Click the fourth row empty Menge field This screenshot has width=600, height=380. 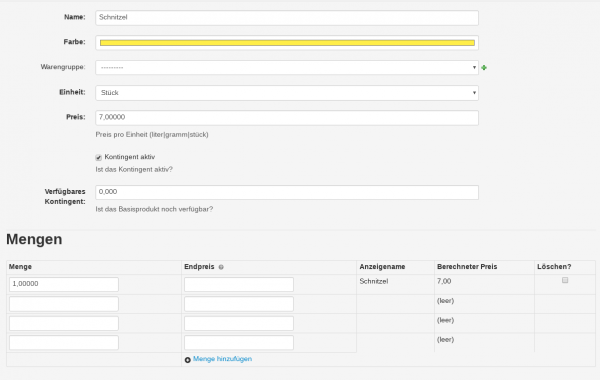(x=64, y=342)
